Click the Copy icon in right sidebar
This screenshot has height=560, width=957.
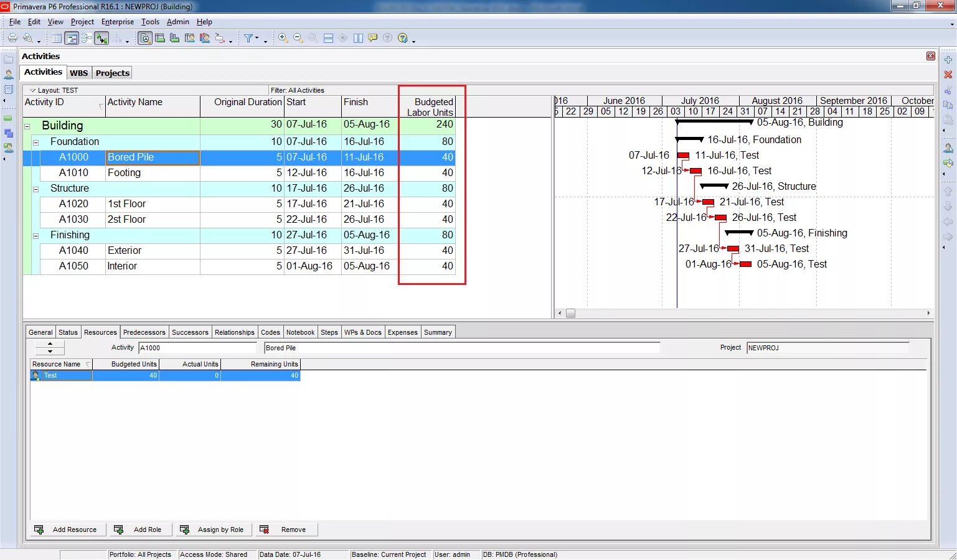point(948,105)
